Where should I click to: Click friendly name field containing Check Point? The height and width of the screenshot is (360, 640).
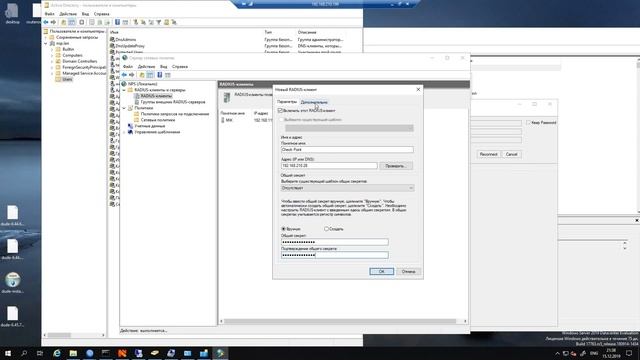[347, 150]
